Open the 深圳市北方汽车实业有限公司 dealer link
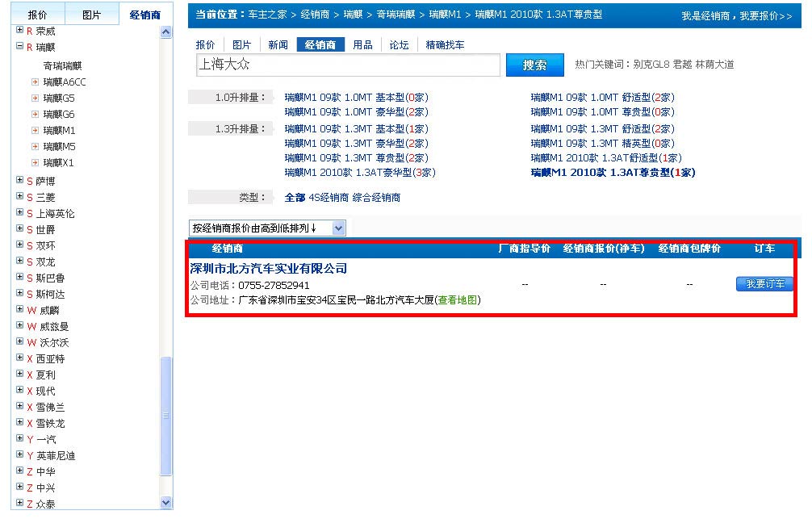Viewport: 812px width, 519px height. click(268, 268)
